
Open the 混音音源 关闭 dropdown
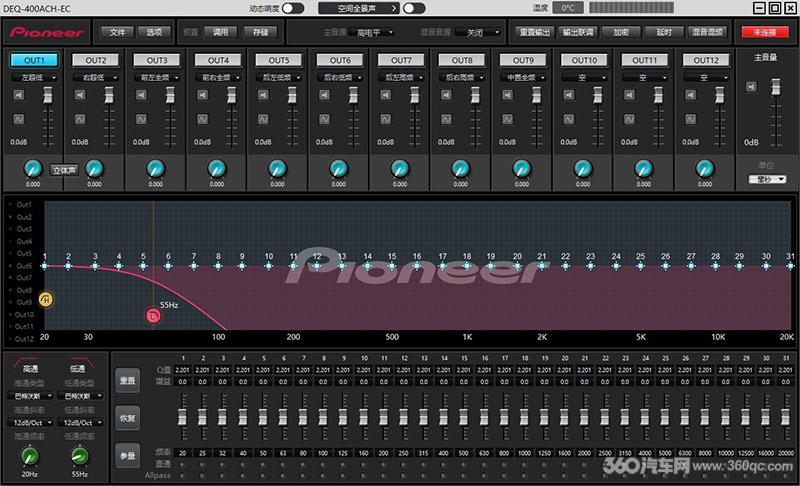click(x=478, y=33)
